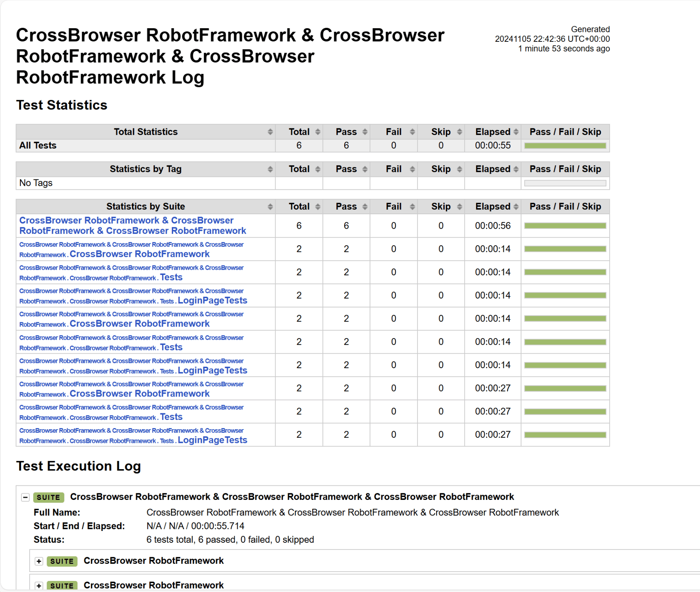
Task: Sort the Statistics by Tag table by Total
Action: pyautogui.click(x=318, y=169)
